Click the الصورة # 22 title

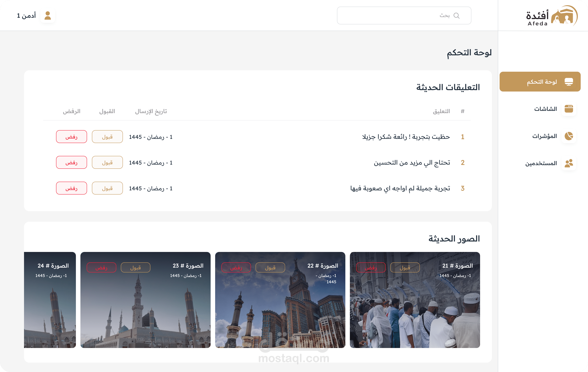(323, 266)
